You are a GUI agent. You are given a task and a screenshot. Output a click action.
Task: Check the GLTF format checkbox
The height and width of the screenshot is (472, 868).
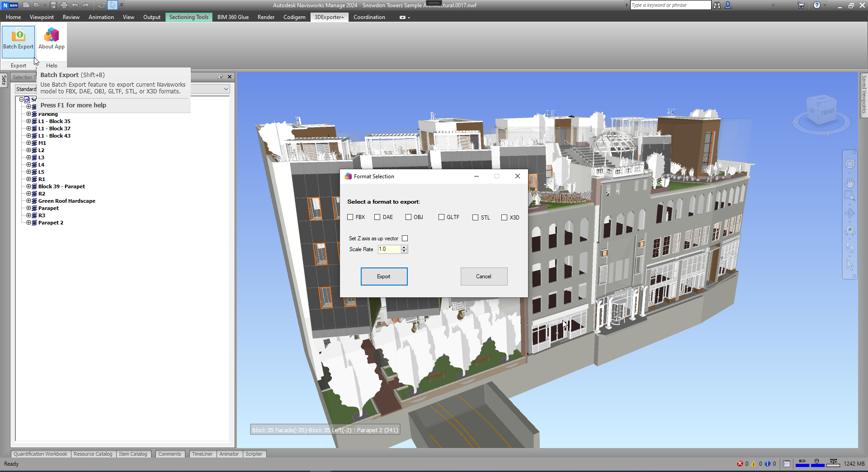click(441, 217)
